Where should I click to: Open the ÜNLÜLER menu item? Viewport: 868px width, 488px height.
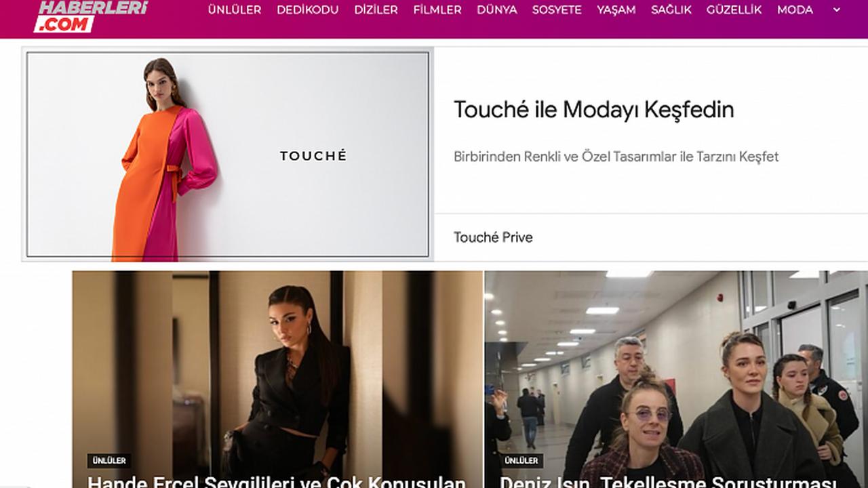[x=235, y=10]
